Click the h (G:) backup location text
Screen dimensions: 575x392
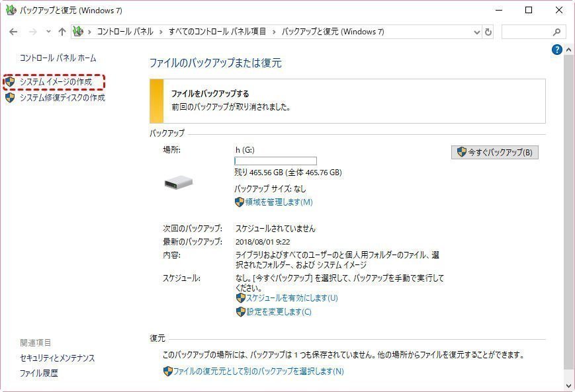[x=245, y=150]
